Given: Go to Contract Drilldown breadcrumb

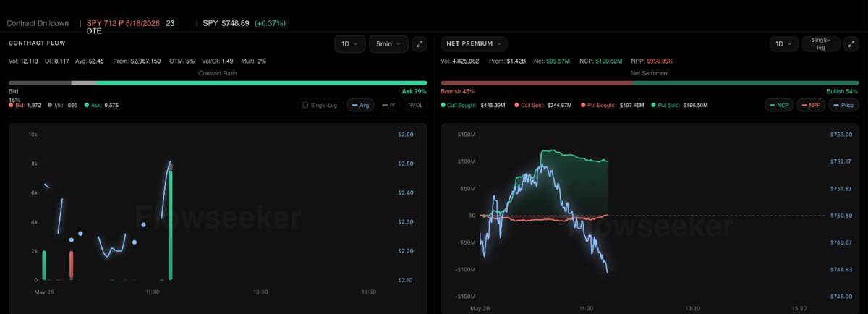Looking at the screenshot, I should tap(38, 23).
